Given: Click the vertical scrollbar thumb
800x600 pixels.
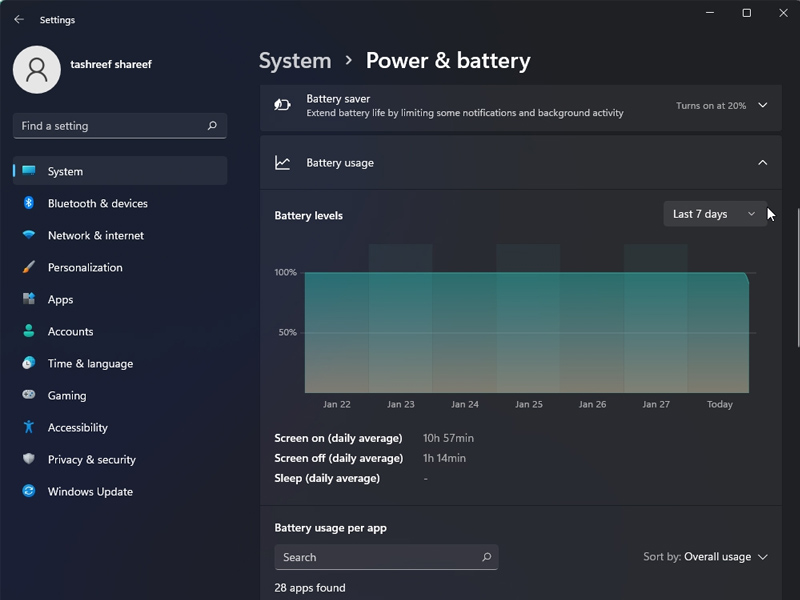Looking at the screenshot, I should 797,278.
